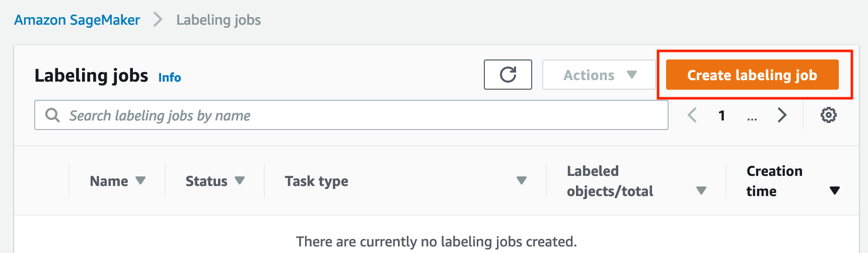Sort by Labeled objects/total arrow
Screen dimensions: 868x253
click(x=701, y=191)
